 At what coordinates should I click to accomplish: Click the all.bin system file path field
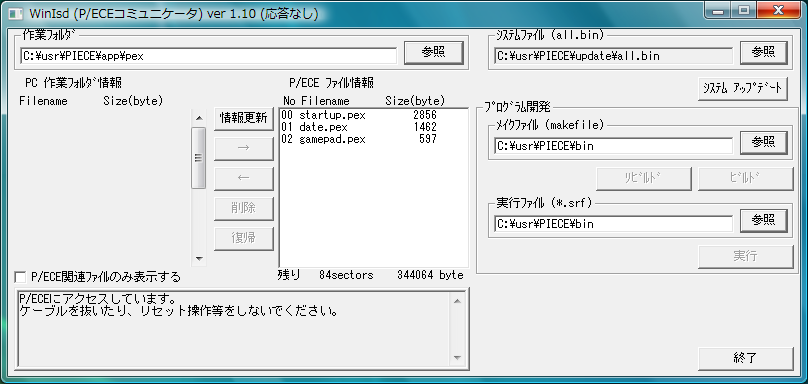614,56
